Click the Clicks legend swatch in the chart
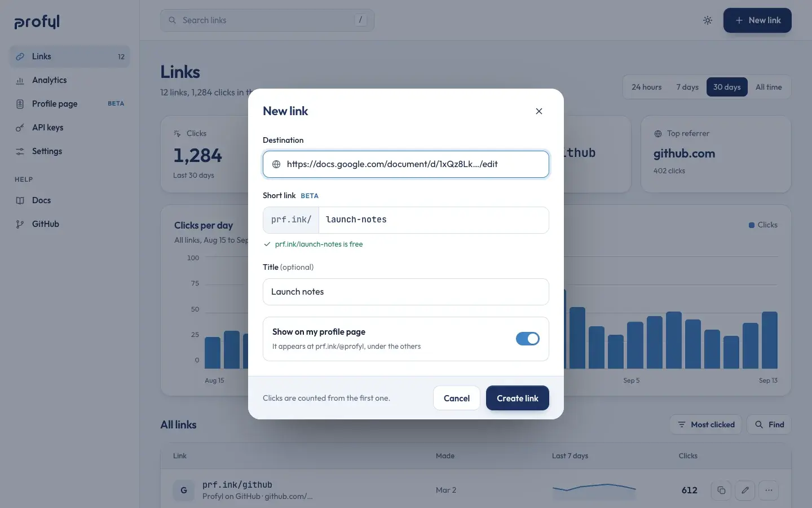Viewport: 812px width, 508px height. click(x=752, y=225)
